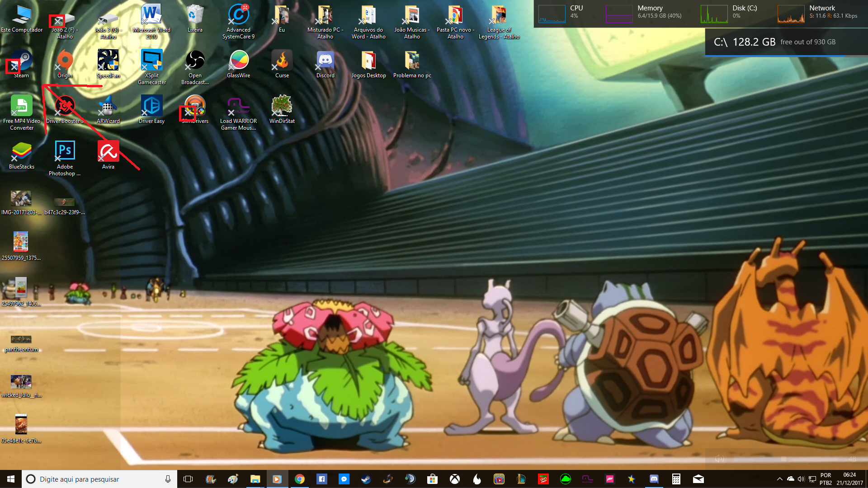
Task: Open the Lixeira recycle bin
Action: [195, 19]
